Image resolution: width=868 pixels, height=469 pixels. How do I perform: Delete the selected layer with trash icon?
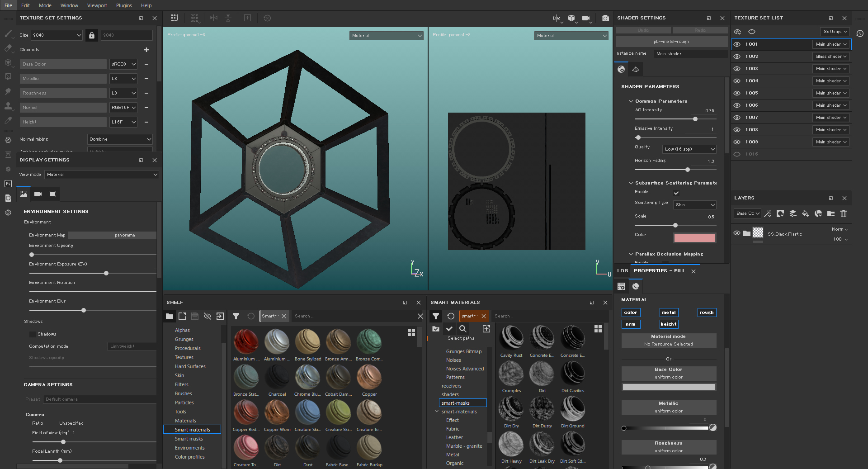(x=844, y=213)
